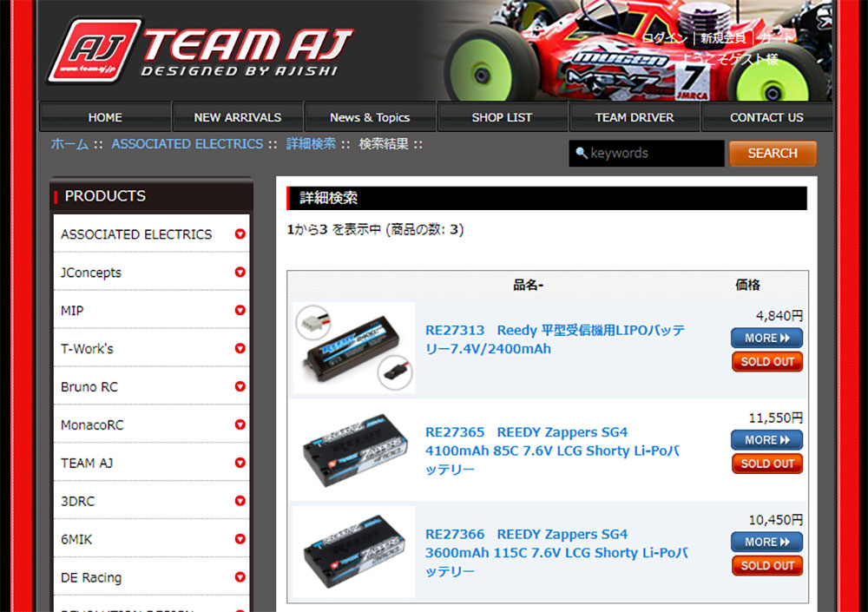Image resolution: width=868 pixels, height=612 pixels.
Task: Open the RE27365 Zappers 4100mAh image
Action: tap(354, 450)
